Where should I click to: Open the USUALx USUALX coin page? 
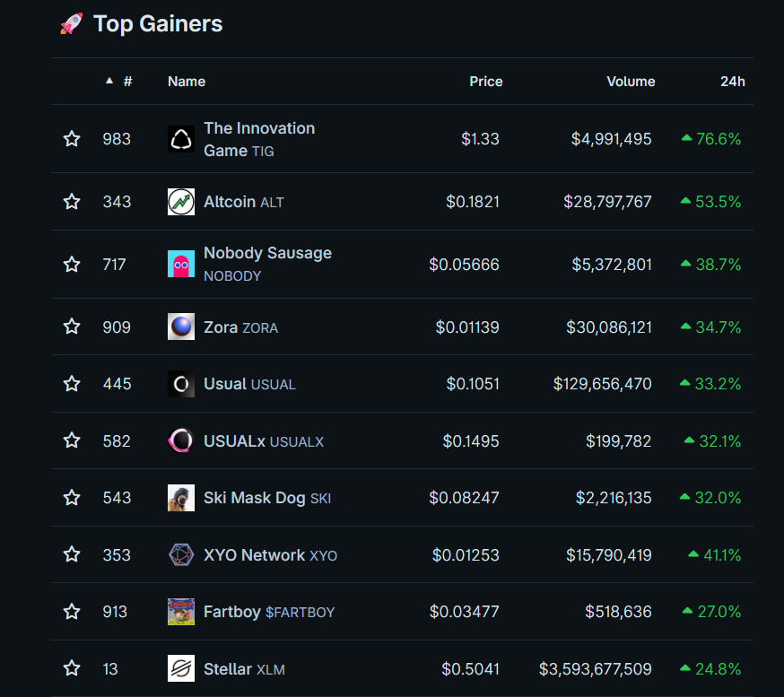[x=264, y=441]
